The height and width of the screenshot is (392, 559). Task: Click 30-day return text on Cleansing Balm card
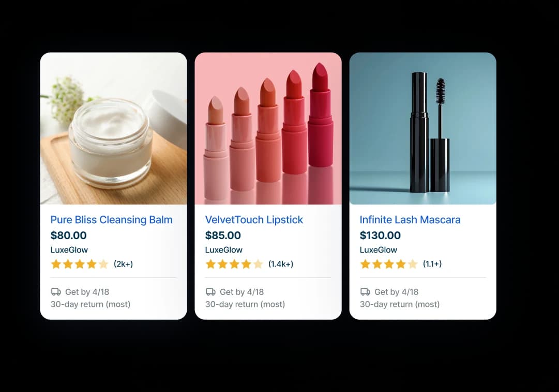(x=90, y=304)
